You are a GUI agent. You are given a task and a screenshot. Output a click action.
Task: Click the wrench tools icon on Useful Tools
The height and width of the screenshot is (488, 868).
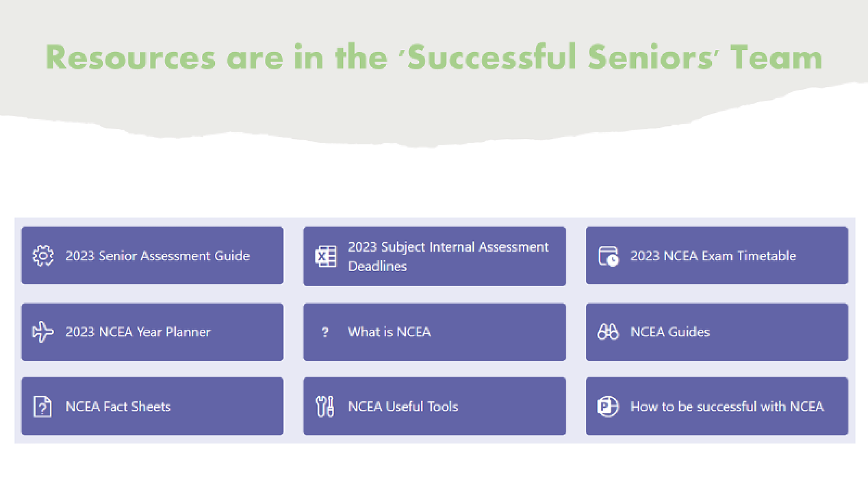click(x=325, y=406)
